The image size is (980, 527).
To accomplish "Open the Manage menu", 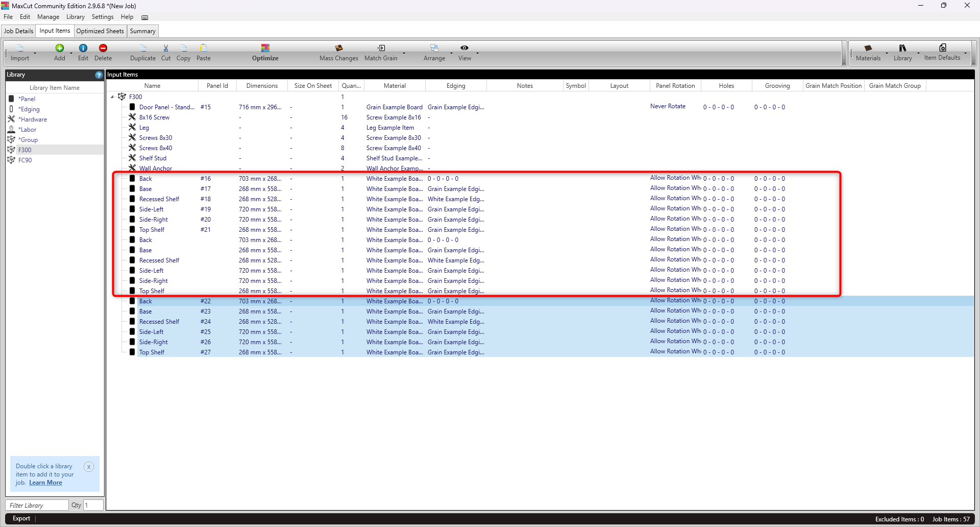I will pos(48,17).
